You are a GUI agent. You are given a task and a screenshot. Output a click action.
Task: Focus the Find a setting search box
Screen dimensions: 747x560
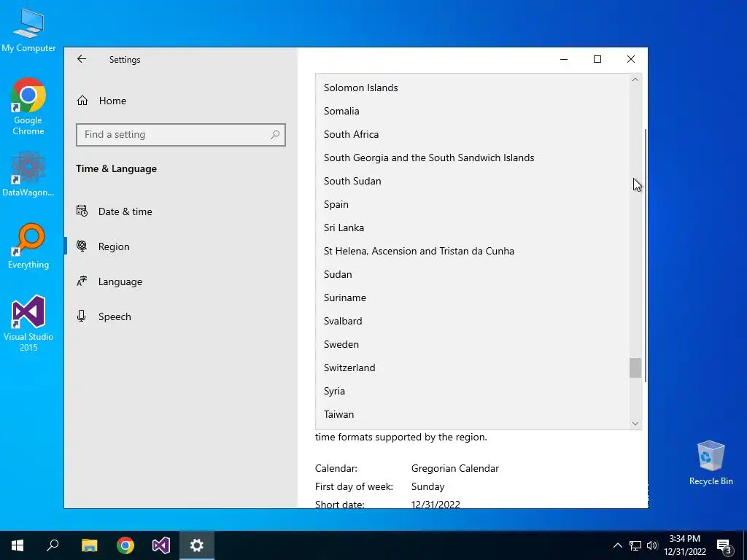coord(181,135)
